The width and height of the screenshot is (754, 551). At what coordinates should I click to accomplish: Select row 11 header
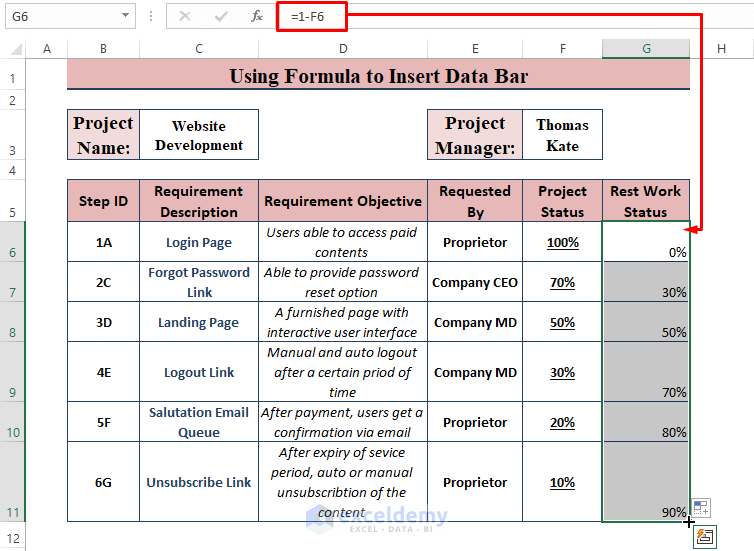13,482
